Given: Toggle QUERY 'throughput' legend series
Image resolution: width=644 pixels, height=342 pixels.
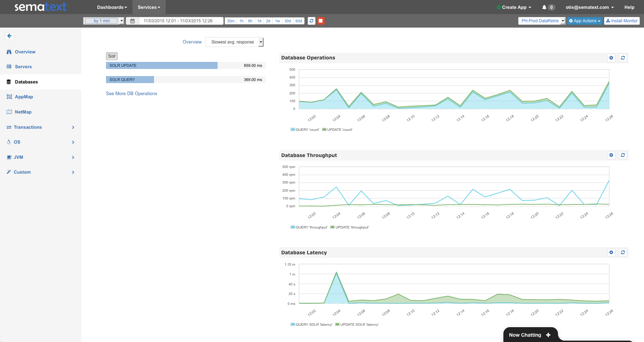Looking at the screenshot, I should [309, 227].
